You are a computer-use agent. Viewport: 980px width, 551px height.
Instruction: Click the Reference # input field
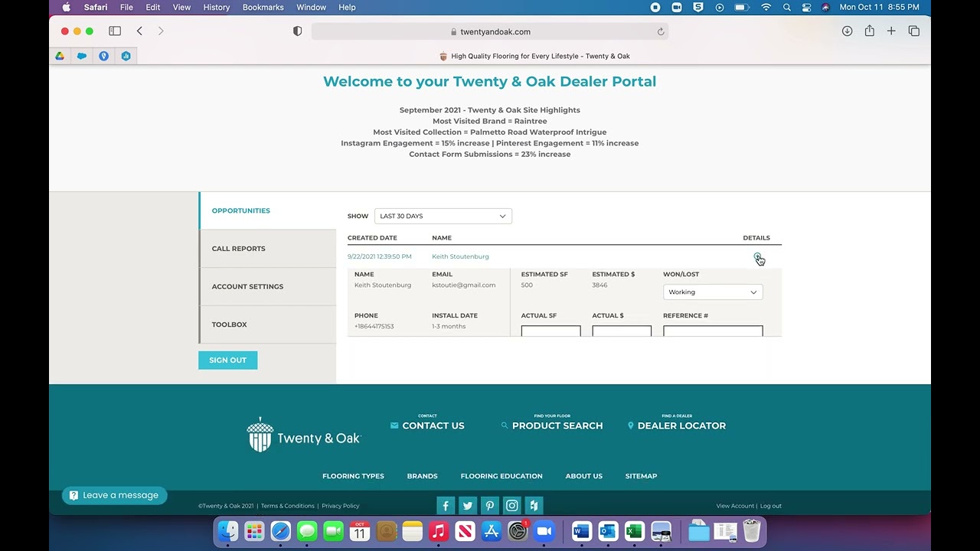(x=713, y=331)
